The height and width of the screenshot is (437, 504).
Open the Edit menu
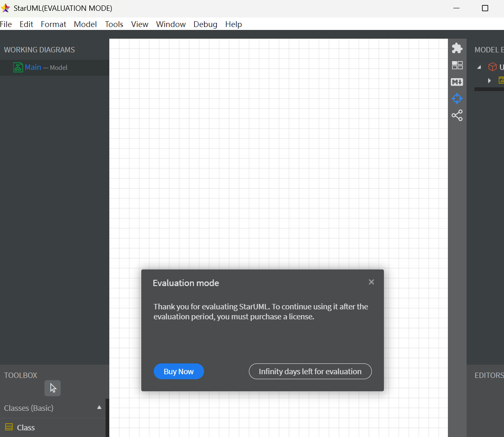[26, 24]
